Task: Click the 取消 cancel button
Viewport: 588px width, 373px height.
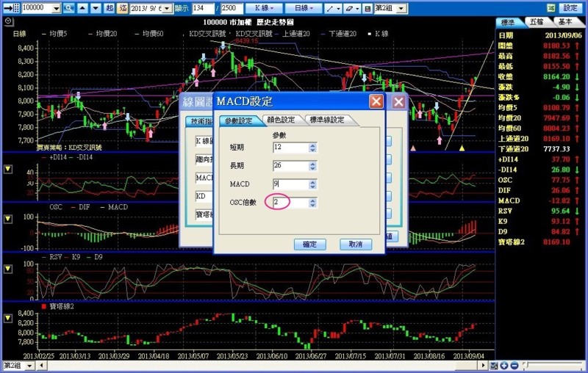Action: pos(355,245)
